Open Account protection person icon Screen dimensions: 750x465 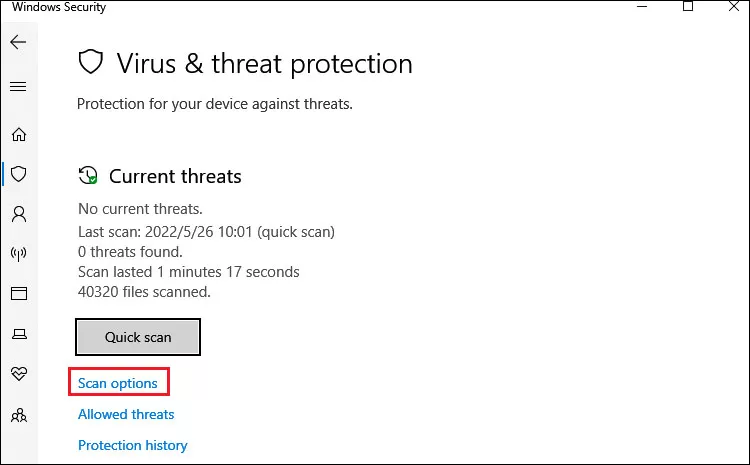[x=19, y=214]
